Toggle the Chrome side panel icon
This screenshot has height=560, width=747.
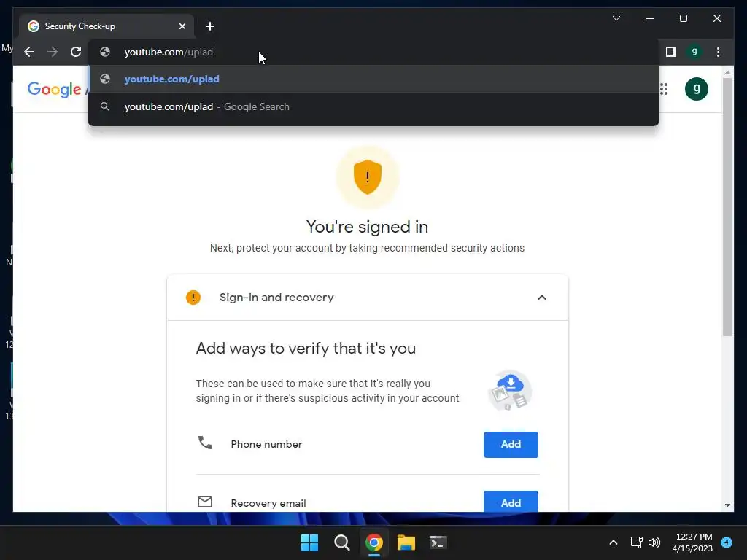[671, 52]
